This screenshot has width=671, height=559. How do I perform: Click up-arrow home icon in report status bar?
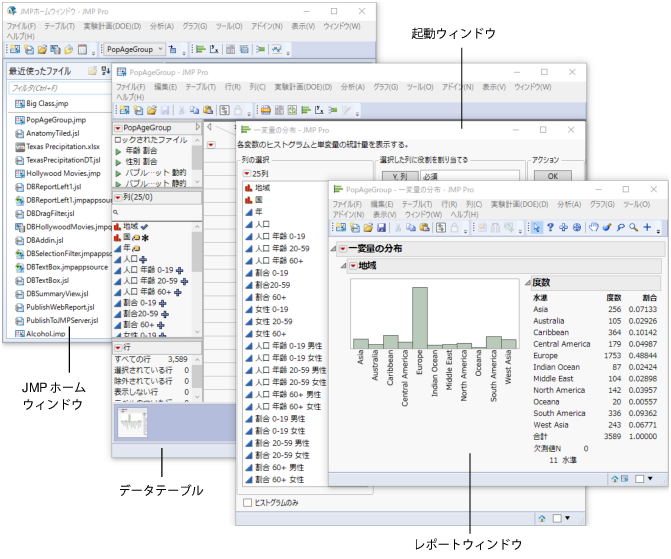615,479
